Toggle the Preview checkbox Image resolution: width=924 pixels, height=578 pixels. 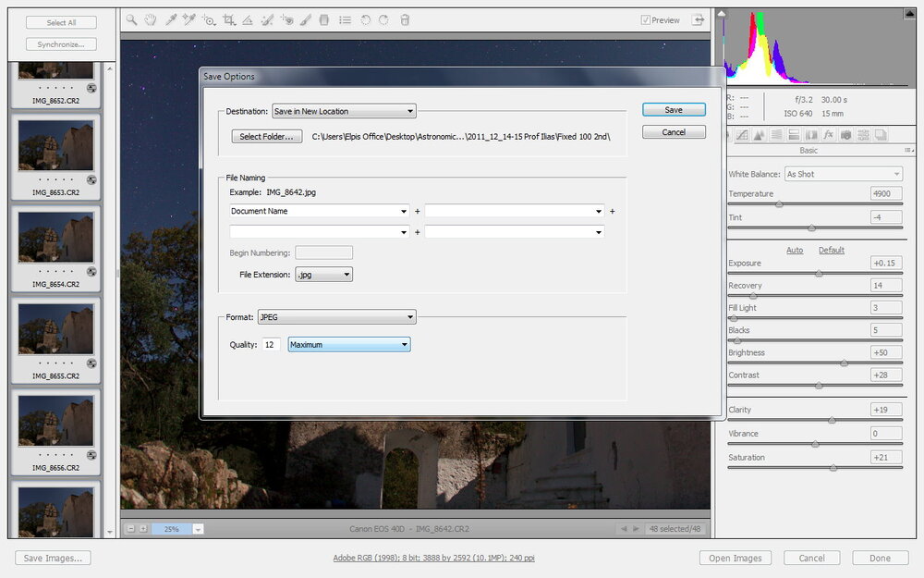[x=646, y=20]
